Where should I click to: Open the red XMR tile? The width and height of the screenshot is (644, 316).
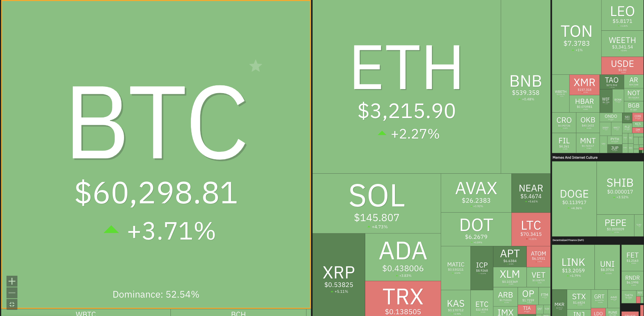585,85
